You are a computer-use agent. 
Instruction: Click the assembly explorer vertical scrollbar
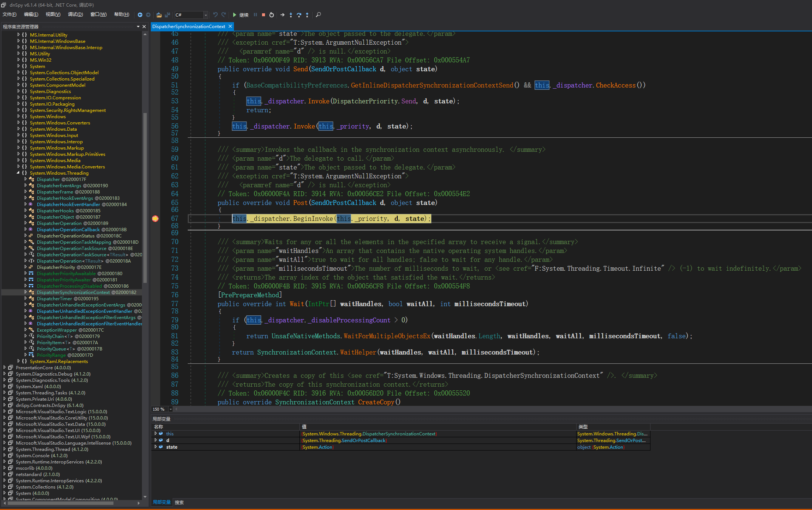tap(145, 198)
